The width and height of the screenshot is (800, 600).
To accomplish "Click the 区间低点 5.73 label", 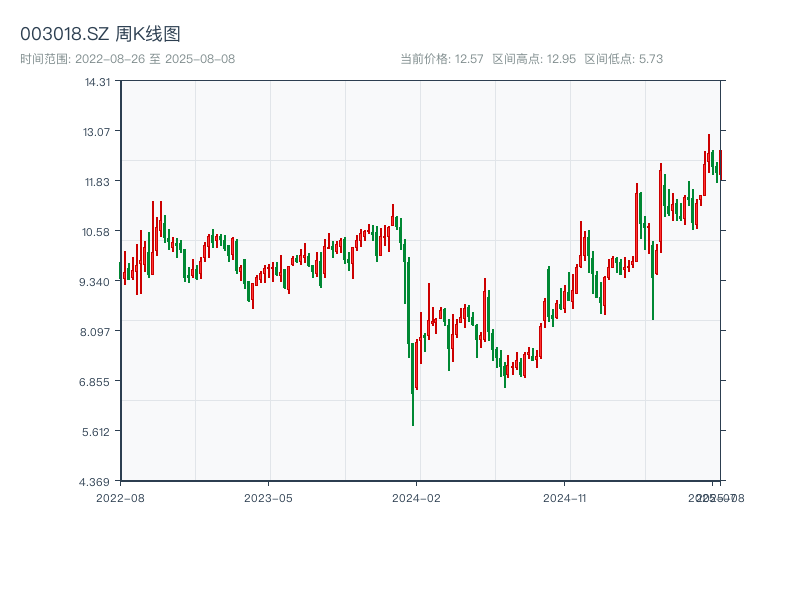I will click(624, 59).
